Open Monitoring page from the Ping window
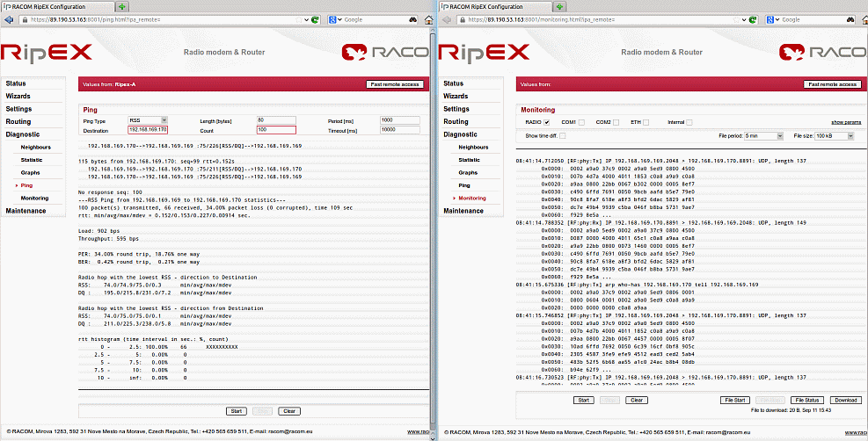 pyautogui.click(x=34, y=198)
